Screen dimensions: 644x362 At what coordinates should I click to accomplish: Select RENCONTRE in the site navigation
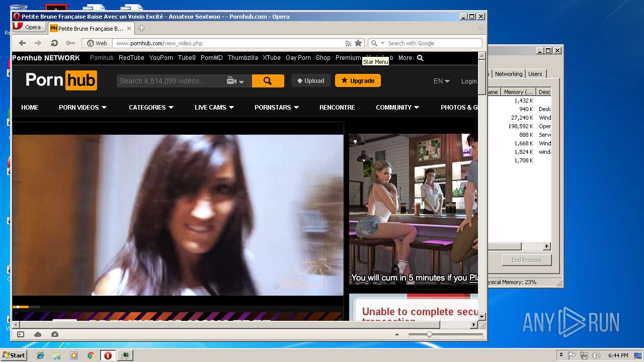coord(337,107)
